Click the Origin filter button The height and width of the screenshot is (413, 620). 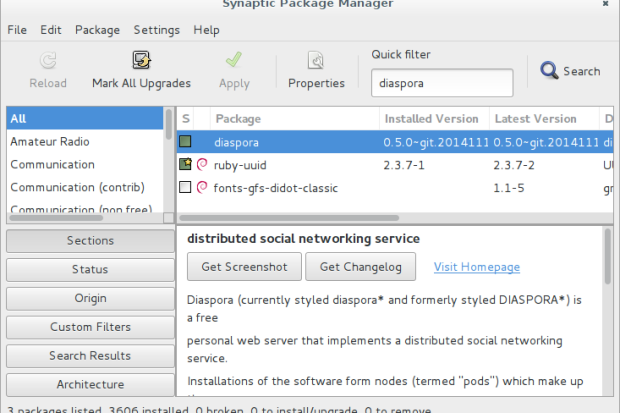point(90,298)
